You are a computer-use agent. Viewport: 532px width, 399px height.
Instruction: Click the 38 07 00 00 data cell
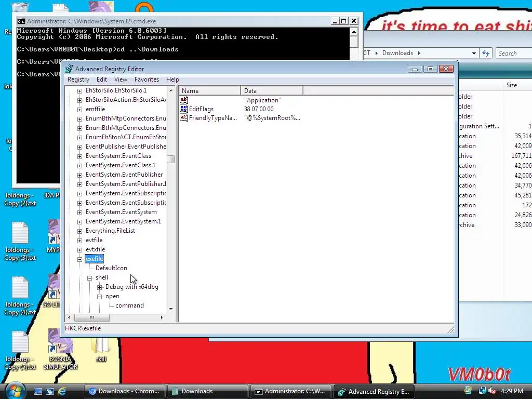pyautogui.click(x=259, y=109)
